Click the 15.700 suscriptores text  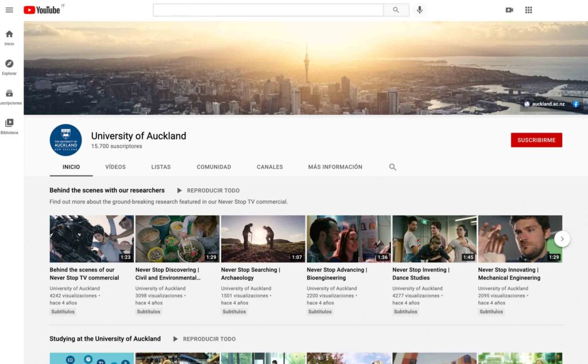117,146
